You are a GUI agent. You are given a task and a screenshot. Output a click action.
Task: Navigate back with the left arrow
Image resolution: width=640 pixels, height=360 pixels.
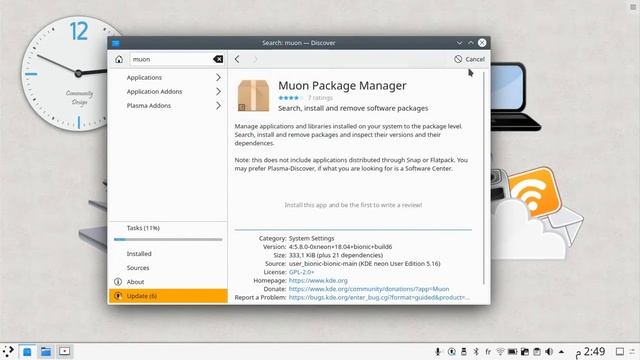(237, 59)
